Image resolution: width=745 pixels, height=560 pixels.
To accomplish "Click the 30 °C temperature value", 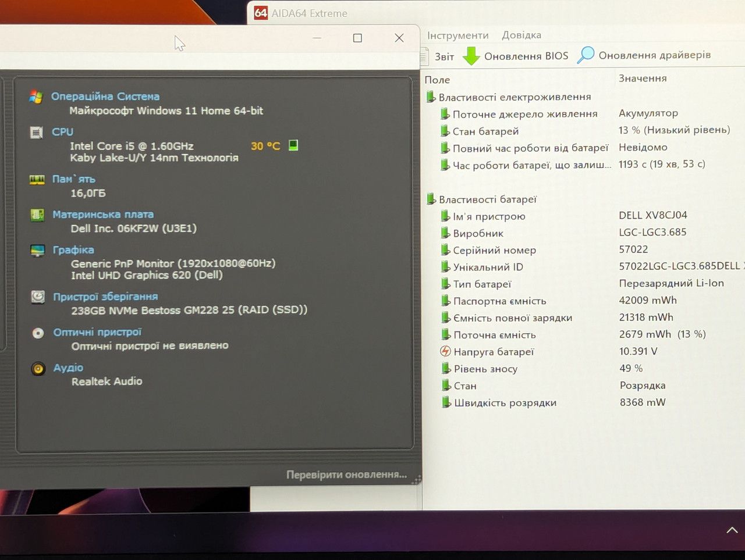I will (265, 146).
